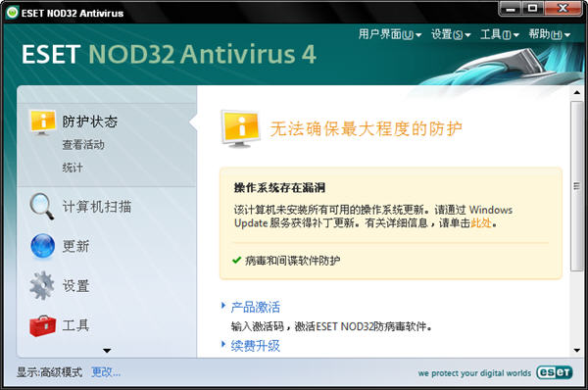
Task: Click the vertical scrollbar thumb
Action: click(577, 185)
